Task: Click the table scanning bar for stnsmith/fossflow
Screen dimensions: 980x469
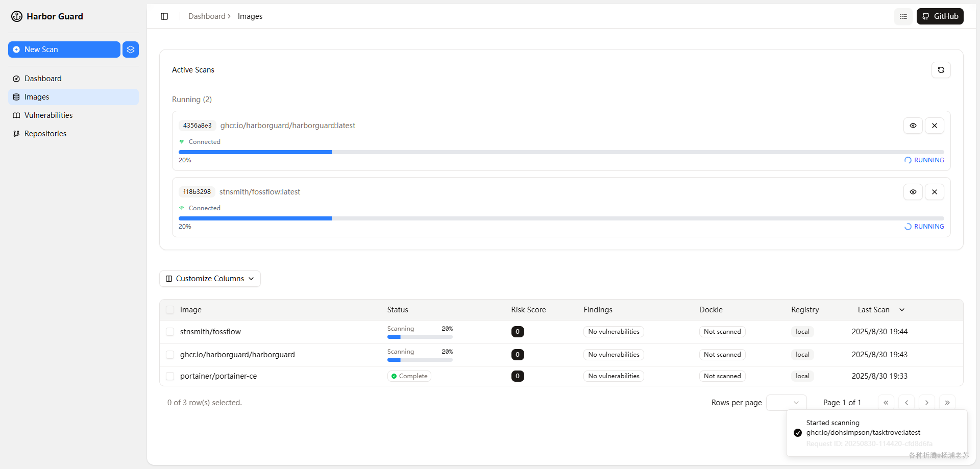Action: (x=420, y=337)
